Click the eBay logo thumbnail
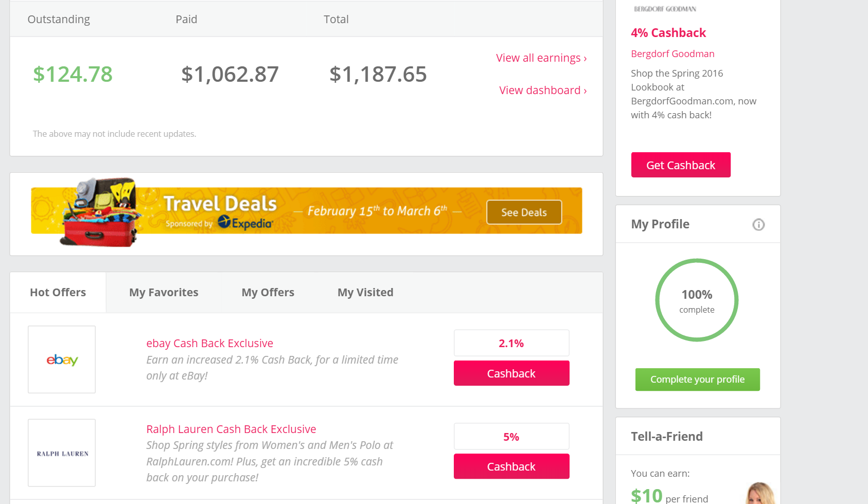Image resolution: width=868 pixels, height=504 pixels. pos(62,359)
